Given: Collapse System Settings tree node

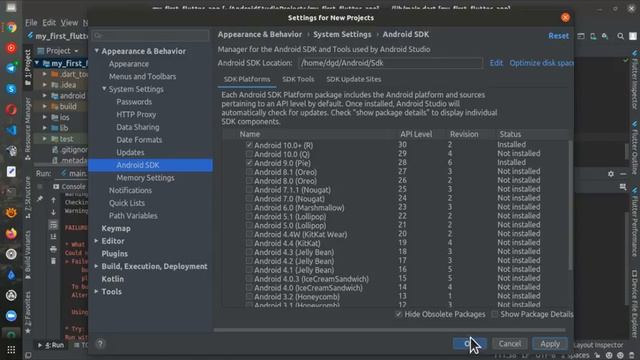Looking at the screenshot, I should 104,89.
